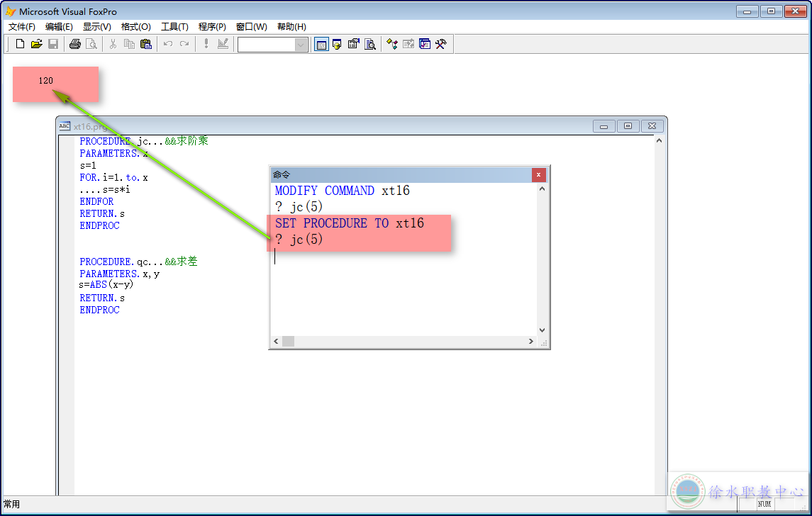Screen dimensions: 812x516
Task: Click the xt16.prg editor scroll-up arrow
Action: [659, 141]
